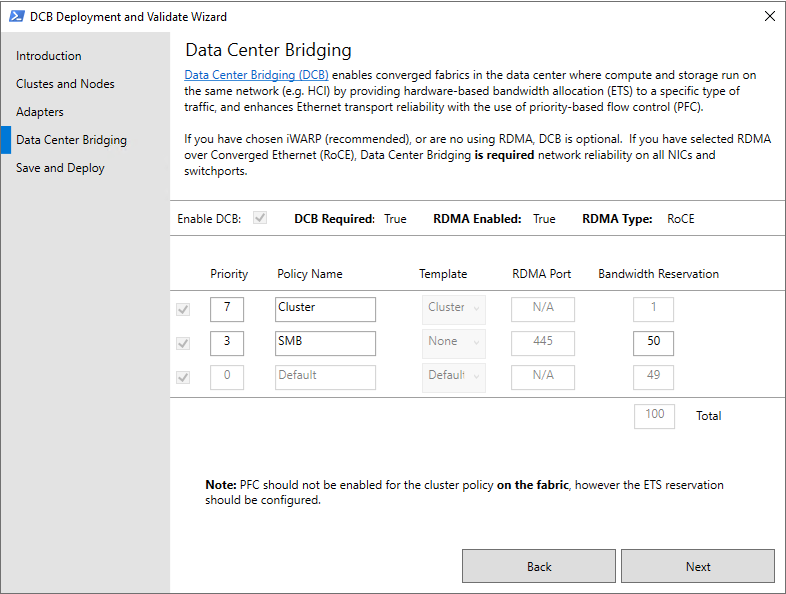Switch to the Adapters step
The image size is (786, 594).
pyautogui.click(x=40, y=112)
